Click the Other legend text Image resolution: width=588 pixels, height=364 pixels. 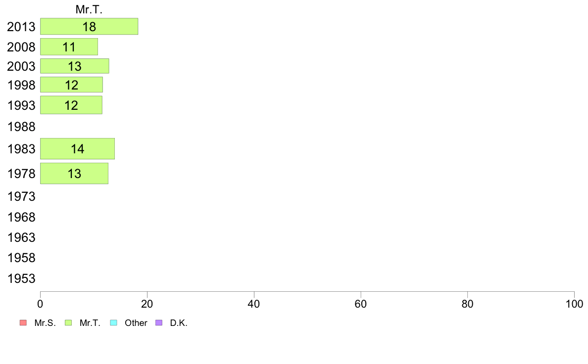(x=136, y=323)
